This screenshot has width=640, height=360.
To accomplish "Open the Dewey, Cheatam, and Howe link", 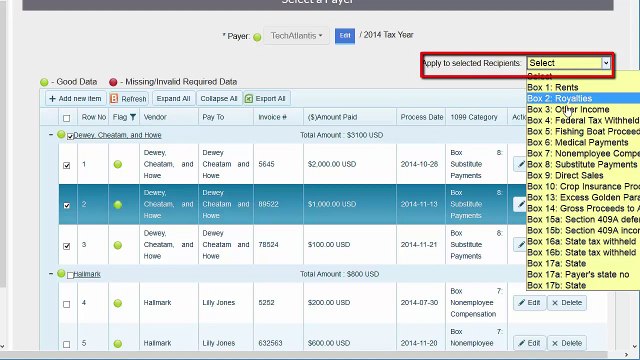I will 118,135.
